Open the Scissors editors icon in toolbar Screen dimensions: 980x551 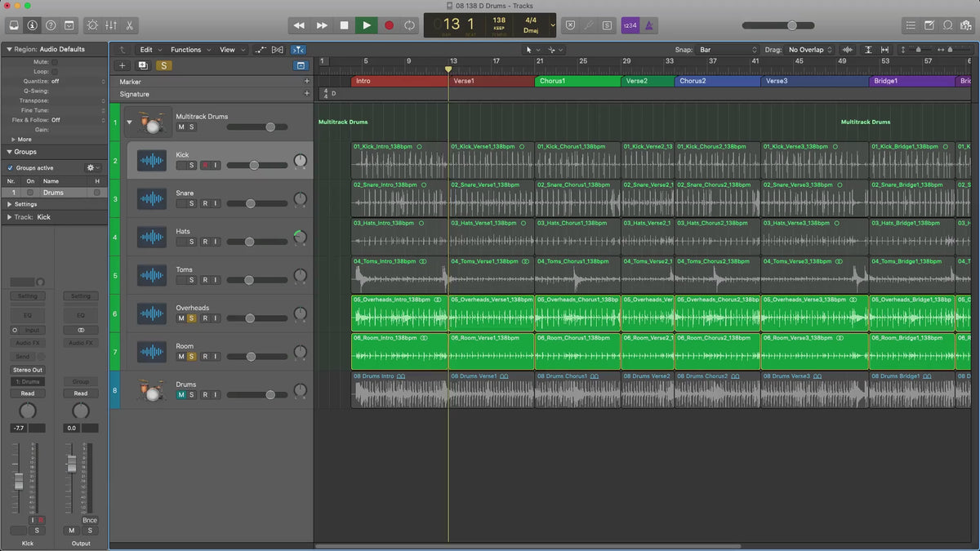tap(129, 25)
